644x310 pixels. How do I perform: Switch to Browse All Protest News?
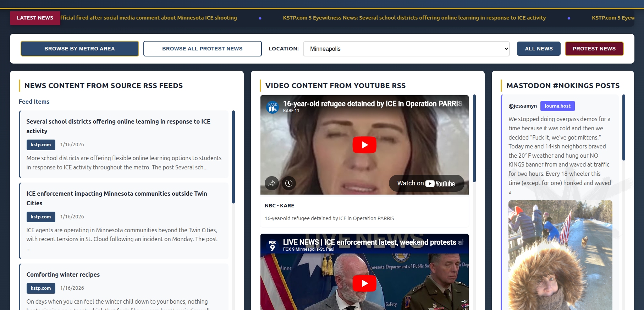[202, 49]
